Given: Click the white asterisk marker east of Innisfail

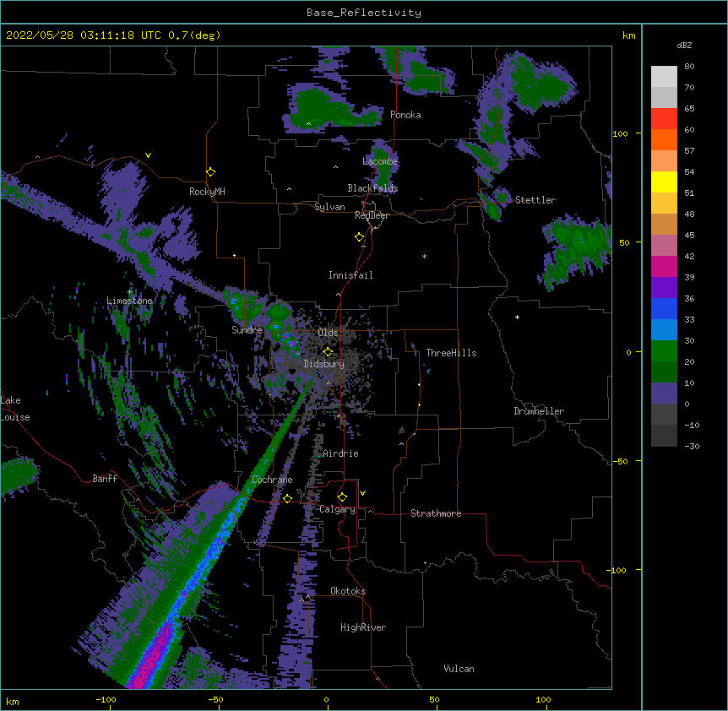Looking at the screenshot, I should (424, 257).
